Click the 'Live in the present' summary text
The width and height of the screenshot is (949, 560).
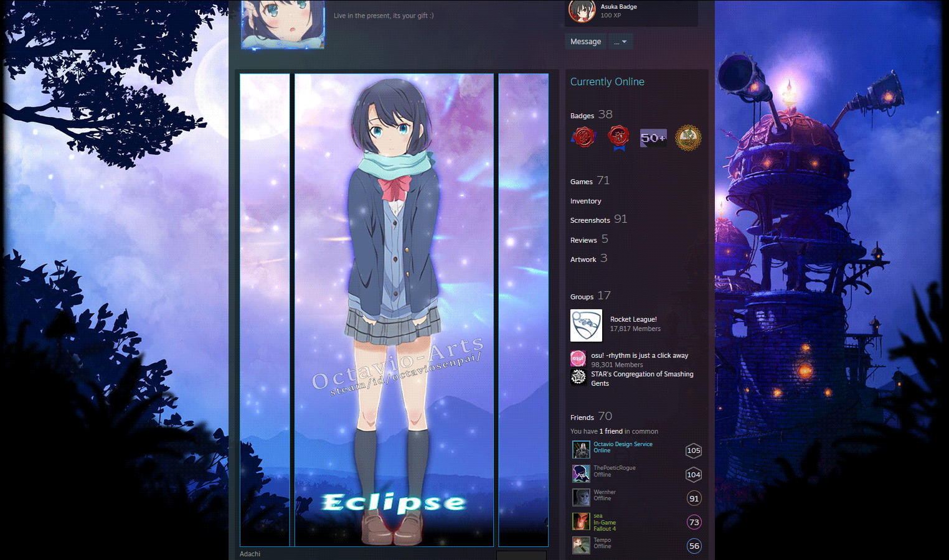(x=384, y=16)
